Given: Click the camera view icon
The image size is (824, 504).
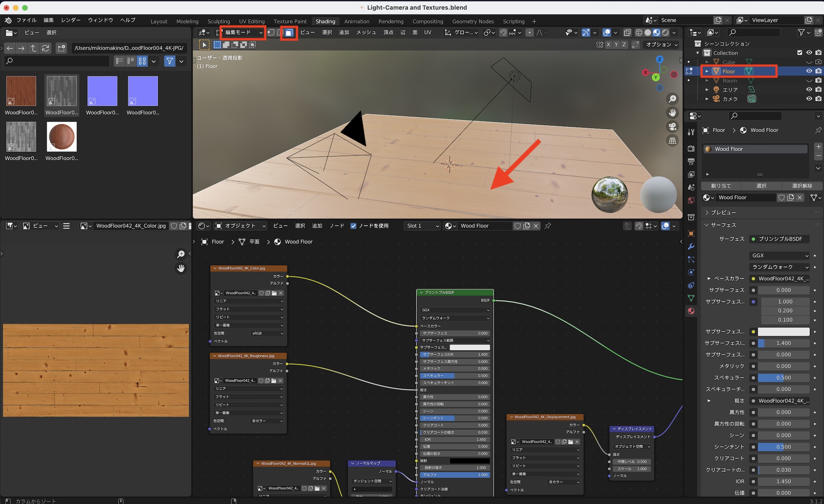Looking at the screenshot, I should click(672, 126).
